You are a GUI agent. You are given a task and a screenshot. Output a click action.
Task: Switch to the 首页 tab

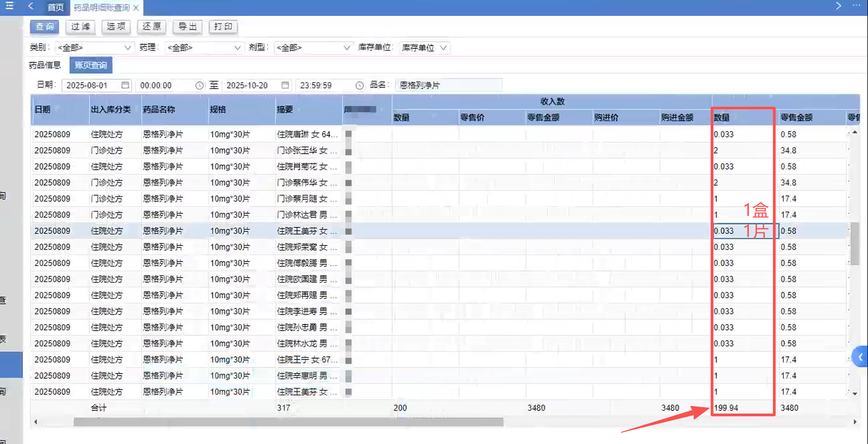(55, 8)
